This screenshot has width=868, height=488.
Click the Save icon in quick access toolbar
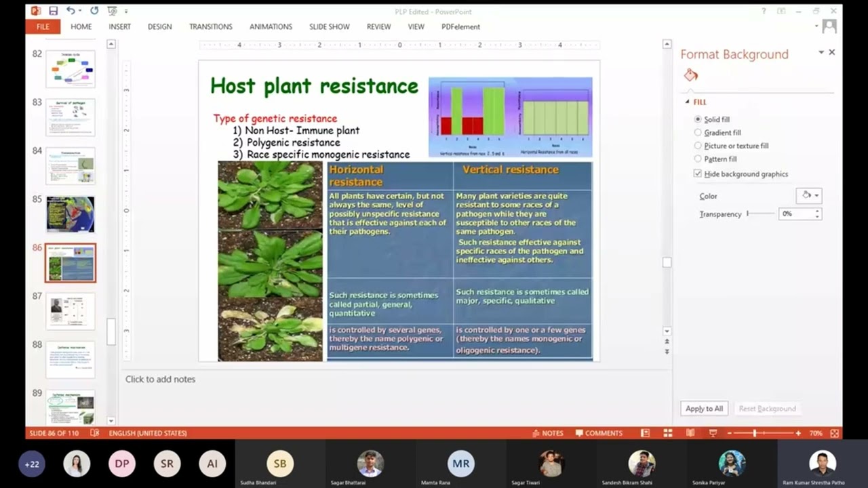[x=53, y=11]
